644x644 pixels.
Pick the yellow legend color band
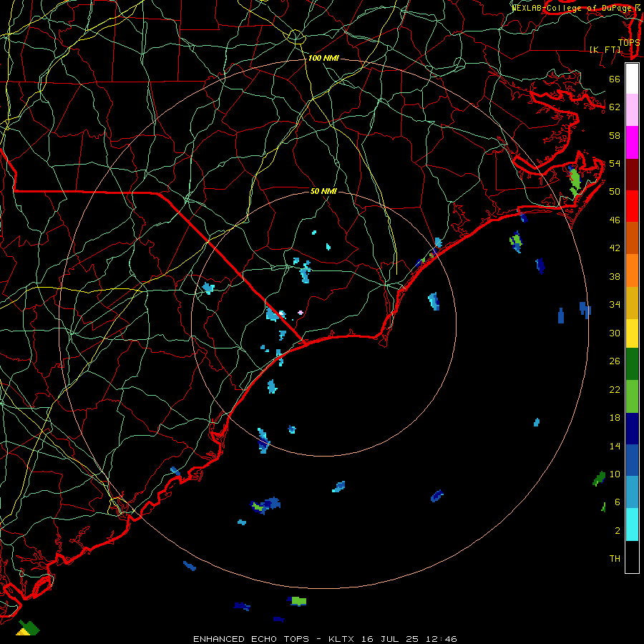click(x=632, y=333)
